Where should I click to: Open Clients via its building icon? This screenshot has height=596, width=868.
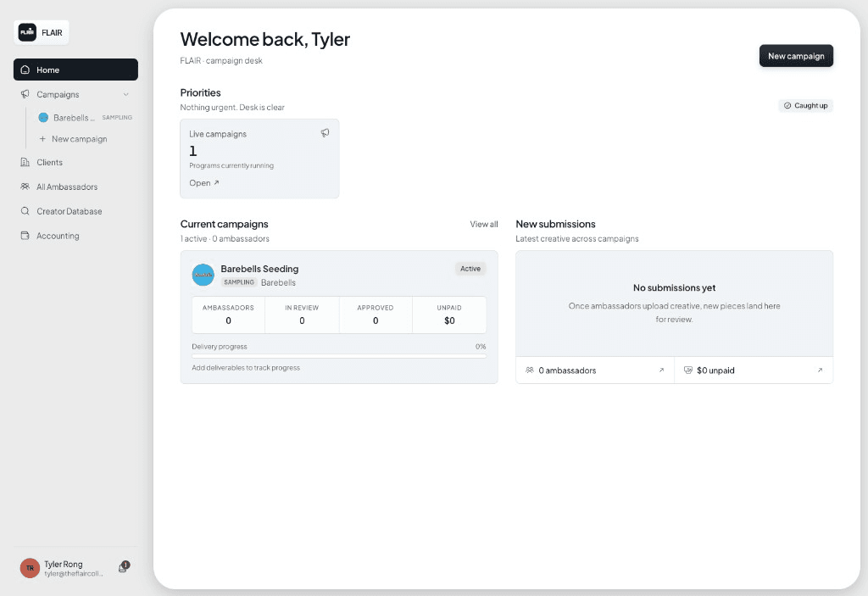coord(25,162)
